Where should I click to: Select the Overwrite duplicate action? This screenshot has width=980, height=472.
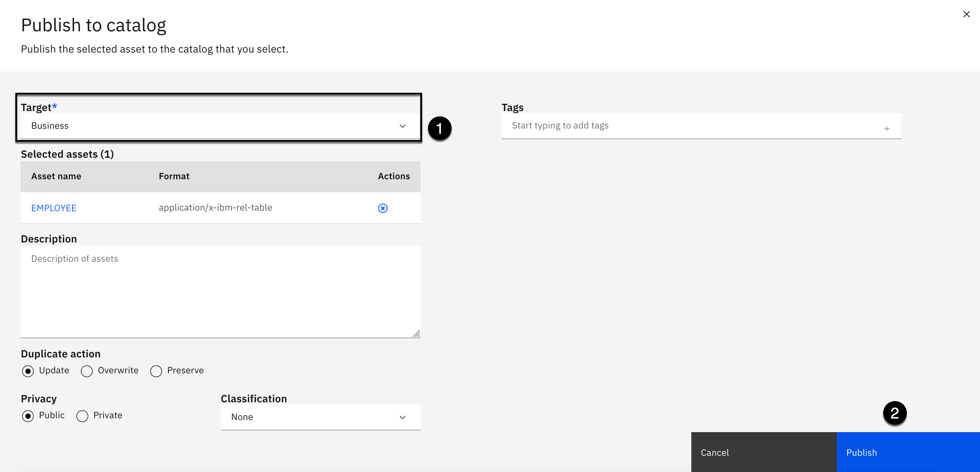point(87,371)
